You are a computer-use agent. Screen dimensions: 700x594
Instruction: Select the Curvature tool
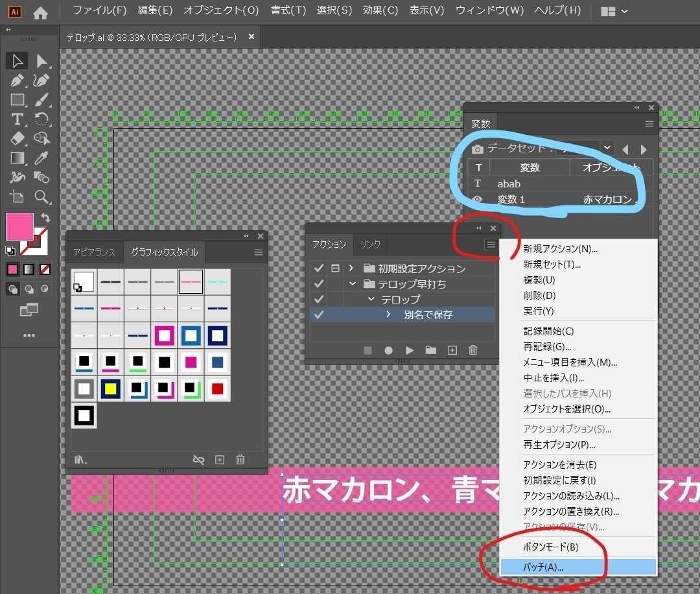point(41,80)
